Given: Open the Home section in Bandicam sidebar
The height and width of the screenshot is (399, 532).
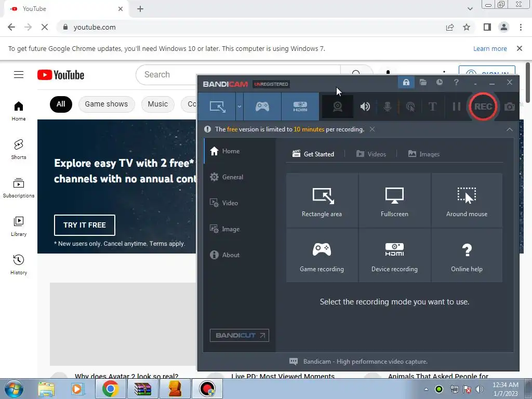Looking at the screenshot, I should click(x=240, y=151).
